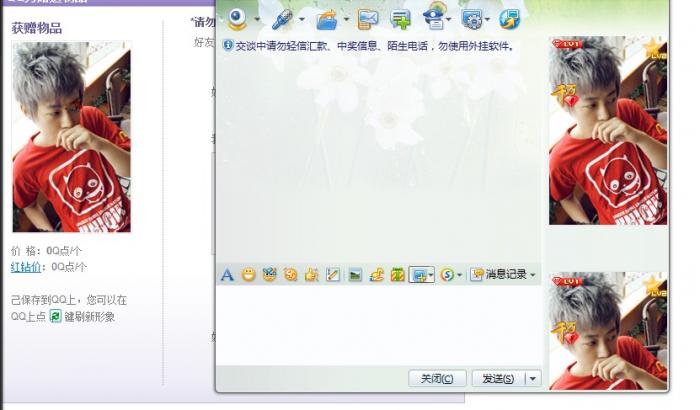Click the blue info icon in safety notice

point(228,45)
